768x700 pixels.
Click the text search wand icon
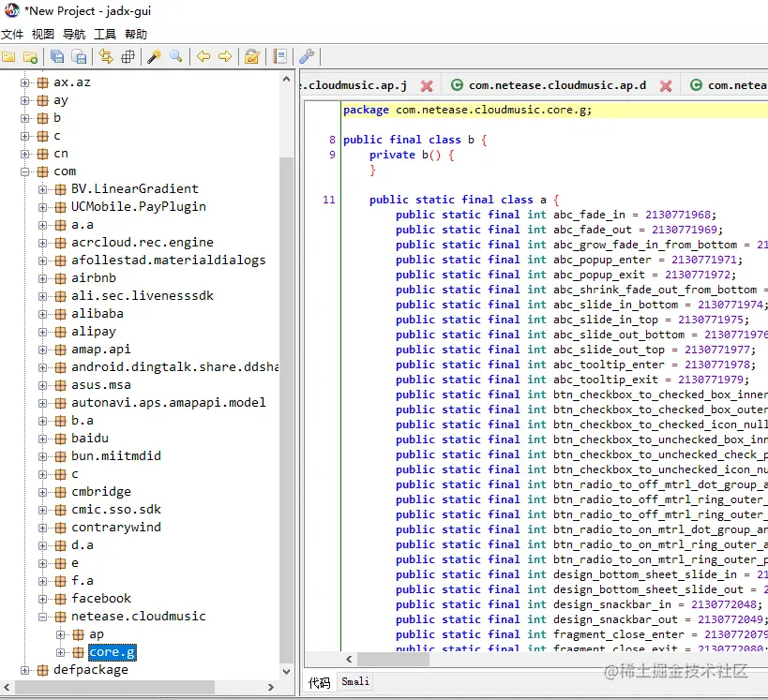coord(155,57)
